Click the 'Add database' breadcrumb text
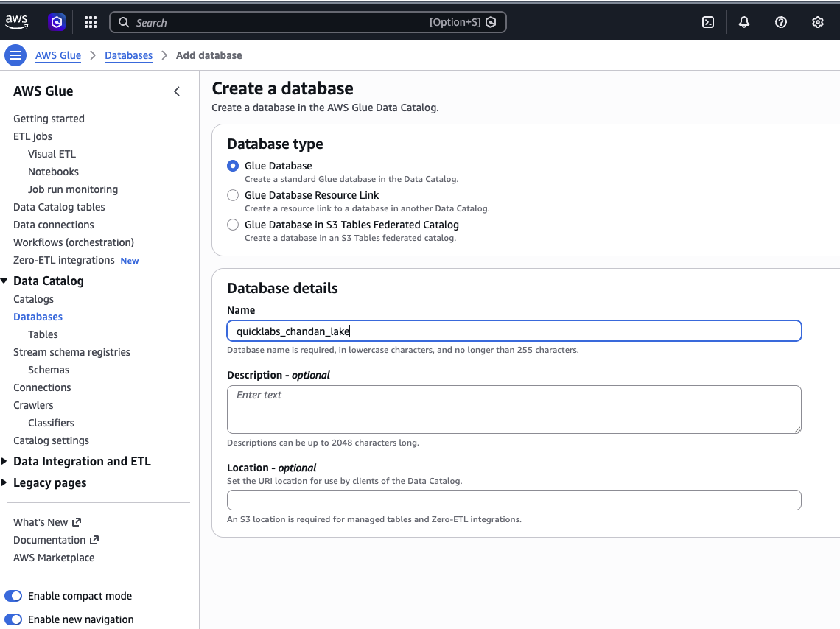Image resolution: width=840 pixels, height=629 pixels. [x=209, y=55]
